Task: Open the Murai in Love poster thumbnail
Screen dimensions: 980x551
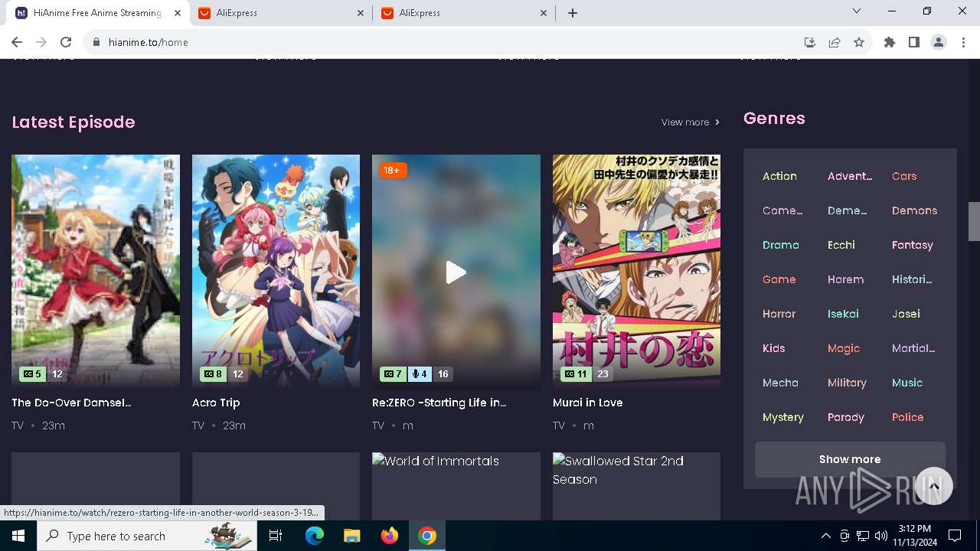Action: point(636,272)
